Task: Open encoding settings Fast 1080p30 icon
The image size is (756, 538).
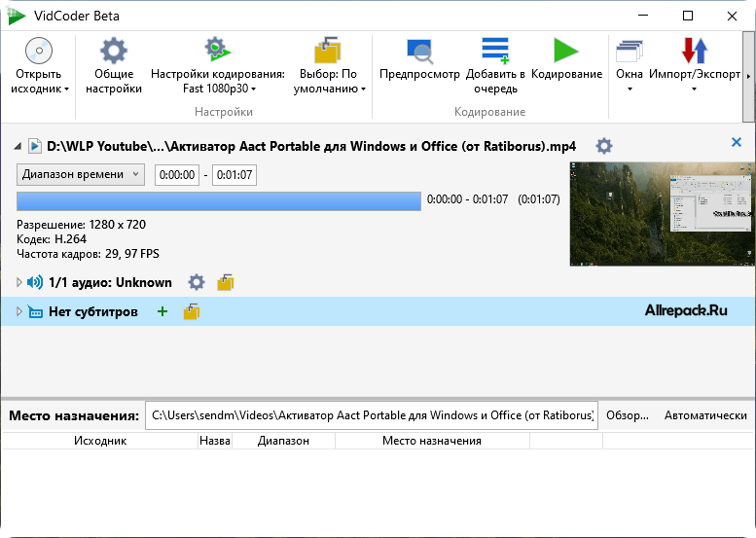Action: point(217,50)
